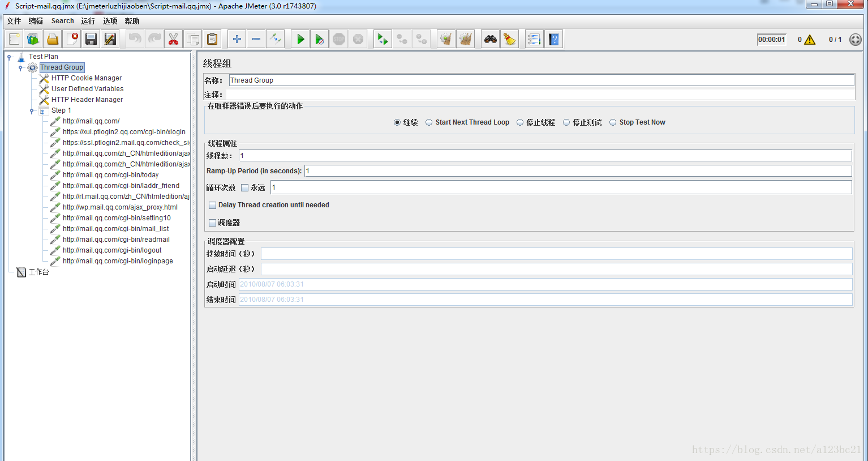Open Help with the question mark icon
The height and width of the screenshot is (461, 868).
click(x=553, y=39)
